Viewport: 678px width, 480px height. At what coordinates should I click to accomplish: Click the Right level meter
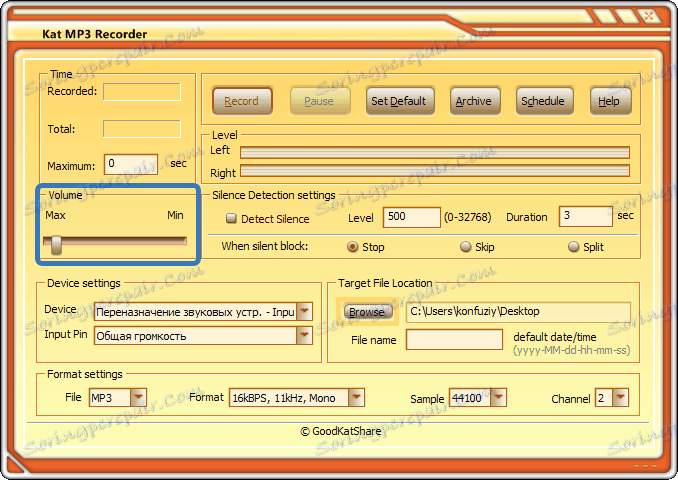coord(435,170)
